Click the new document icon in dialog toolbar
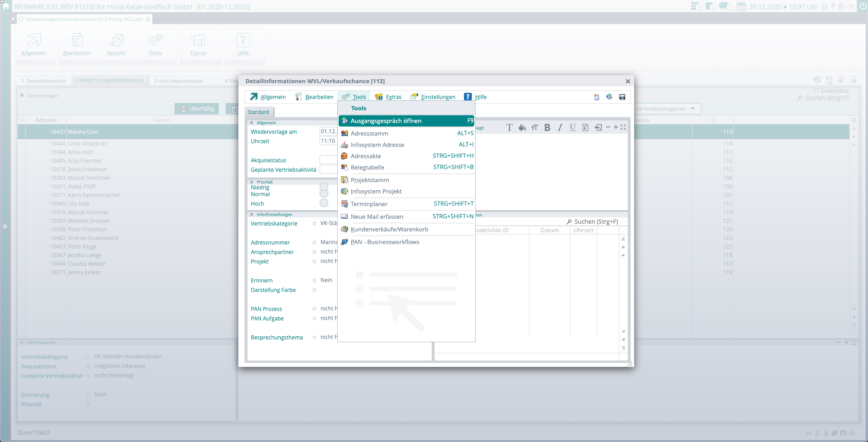 point(596,97)
